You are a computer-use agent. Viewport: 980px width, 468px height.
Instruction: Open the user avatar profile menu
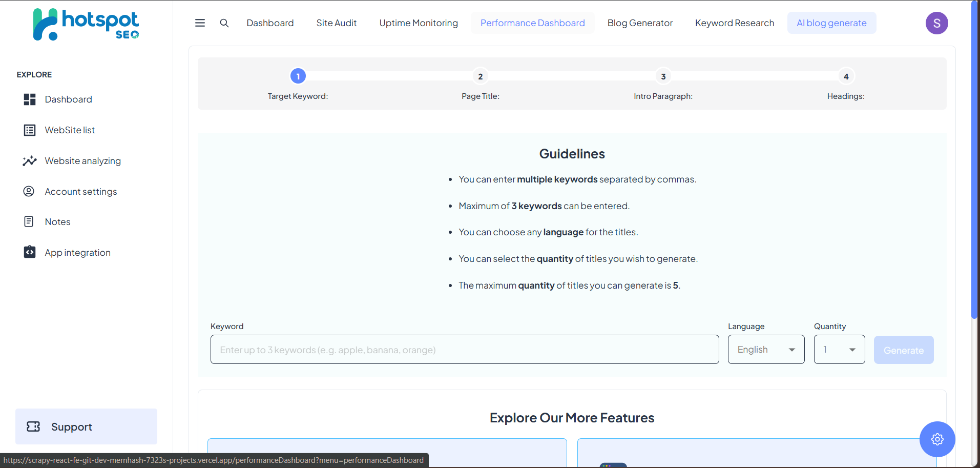936,23
